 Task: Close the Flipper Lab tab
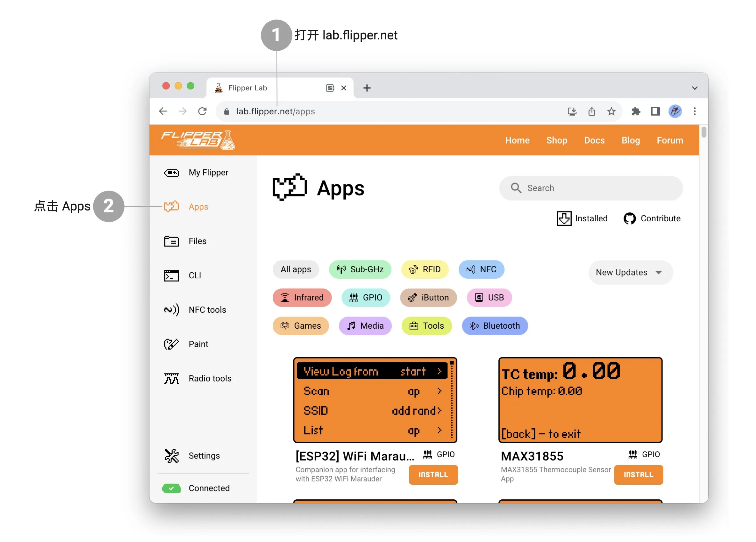(344, 88)
